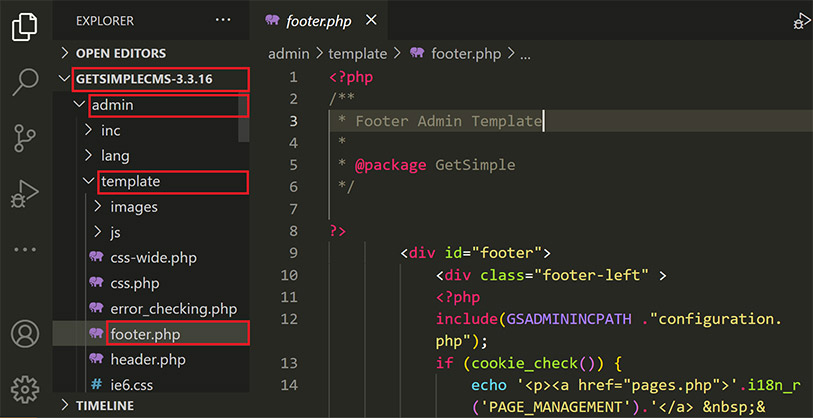Close the footer.php editor tab

371,20
